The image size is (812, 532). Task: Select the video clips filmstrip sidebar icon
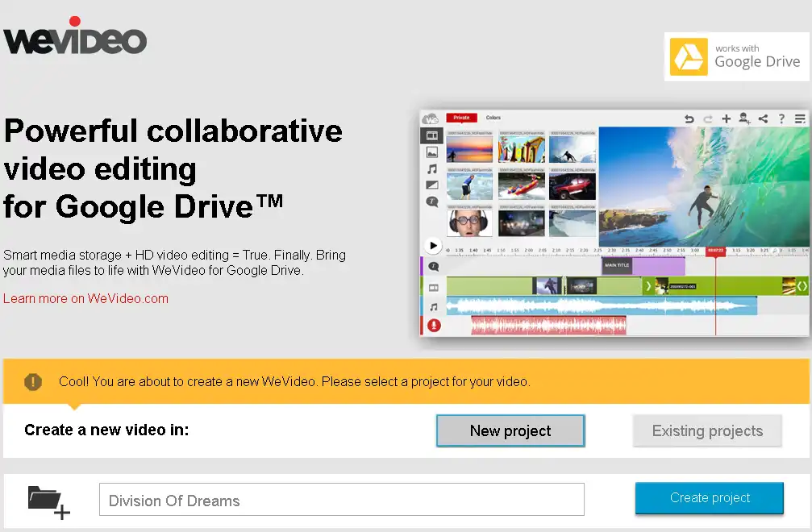431,135
